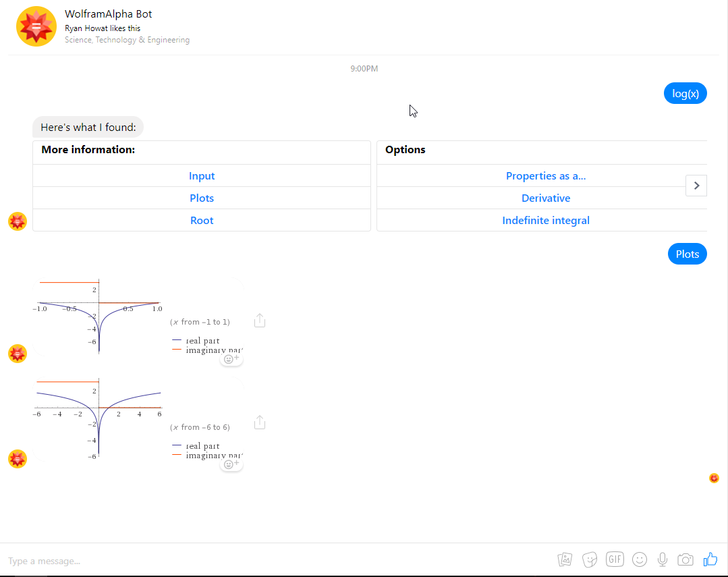Share the x from -1 to 1 plot
The image size is (728, 577).
pos(260,321)
